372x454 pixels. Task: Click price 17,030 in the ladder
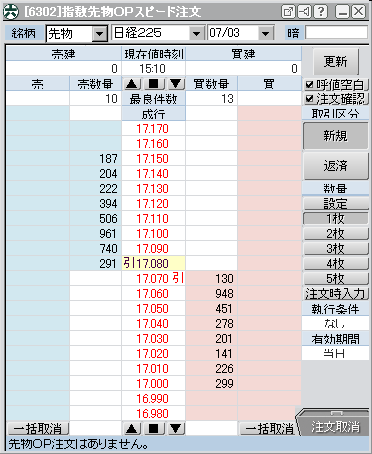tap(153, 339)
